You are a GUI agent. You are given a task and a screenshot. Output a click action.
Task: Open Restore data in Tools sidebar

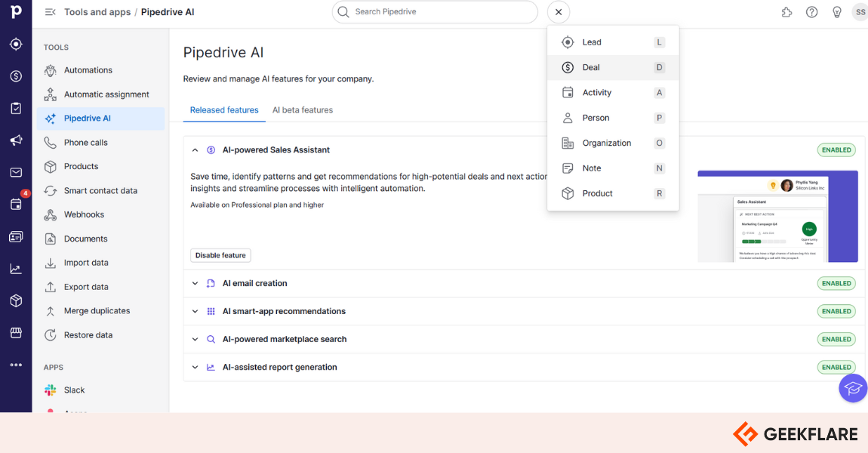point(100,335)
